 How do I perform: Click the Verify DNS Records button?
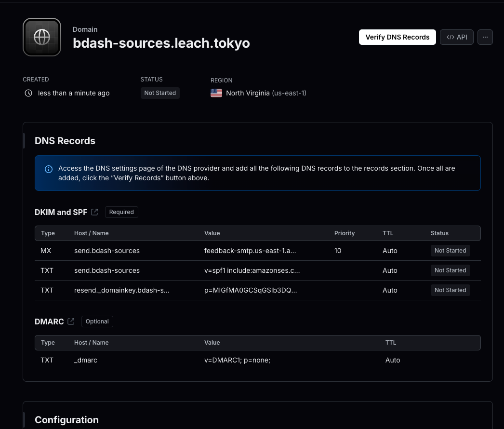coord(397,37)
